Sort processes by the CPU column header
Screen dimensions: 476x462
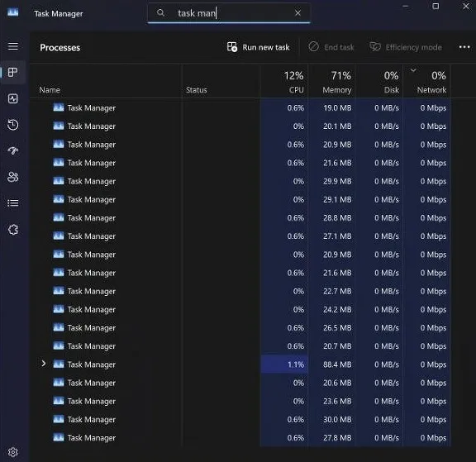pyautogui.click(x=284, y=81)
